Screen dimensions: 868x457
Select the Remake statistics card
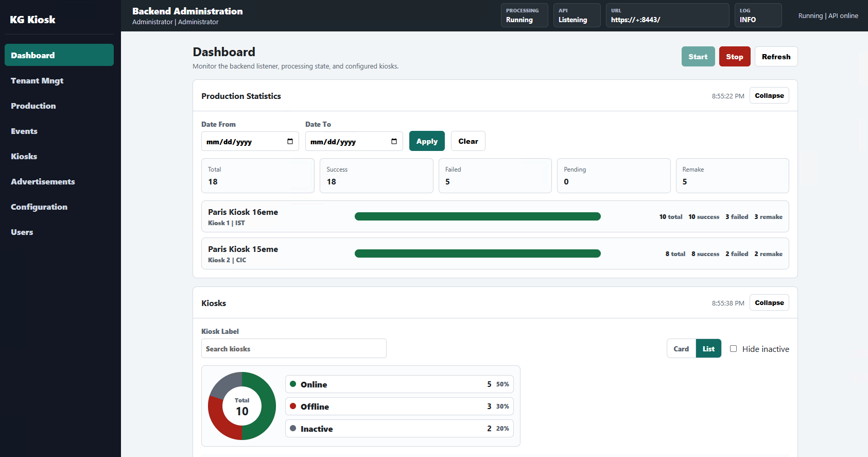pos(733,176)
